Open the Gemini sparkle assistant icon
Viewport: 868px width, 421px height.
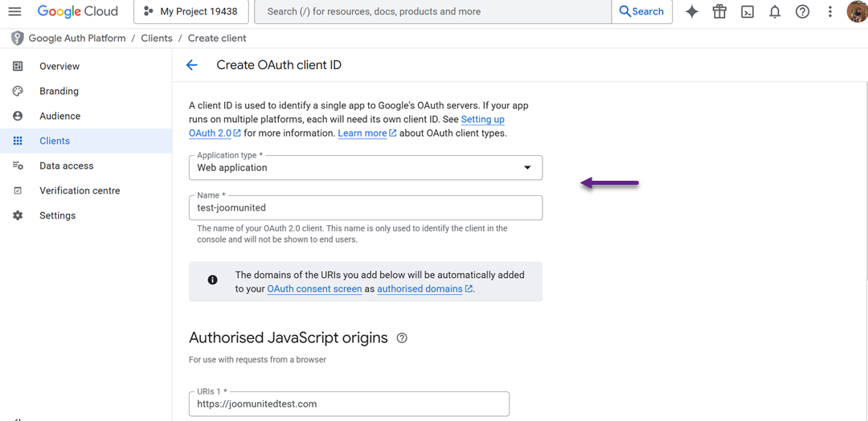pos(691,11)
